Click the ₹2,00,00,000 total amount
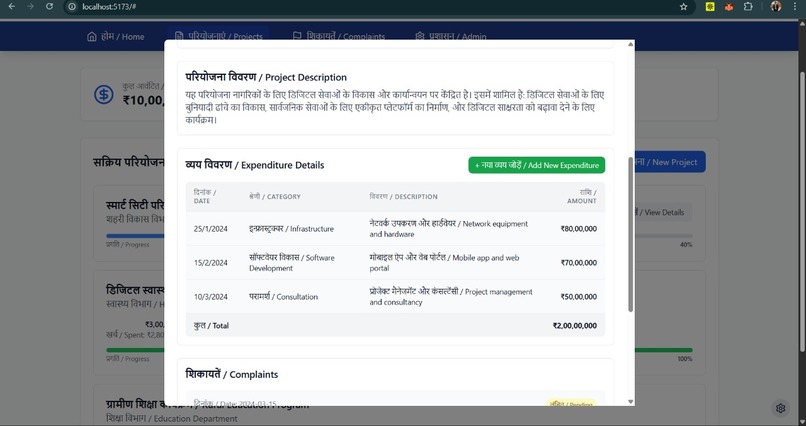The image size is (806, 426). [575, 325]
